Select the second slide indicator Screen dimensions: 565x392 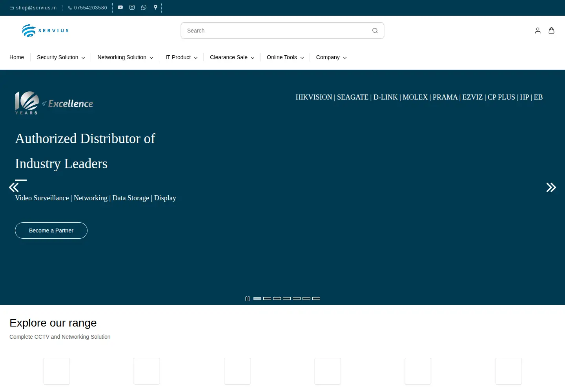tap(267, 299)
